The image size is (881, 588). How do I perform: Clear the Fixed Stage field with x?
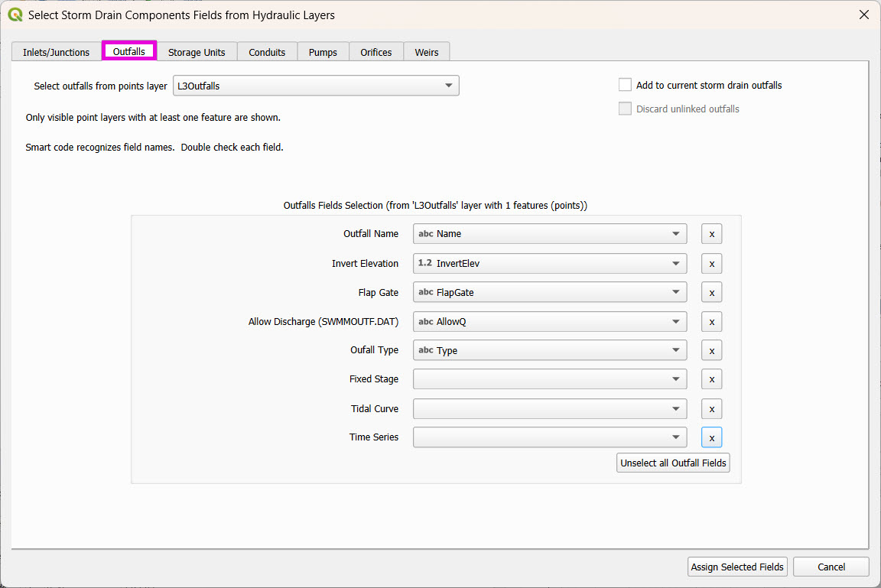pos(711,379)
